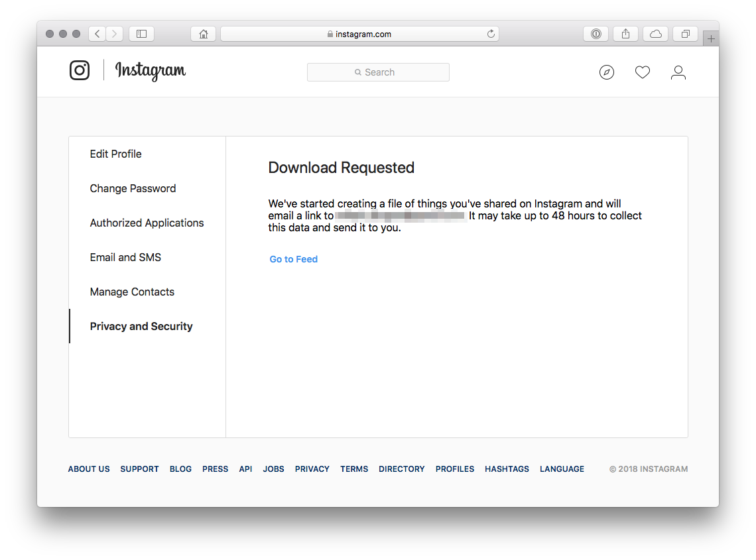Open a new tab with plus button
756x560 pixels.
click(x=711, y=38)
